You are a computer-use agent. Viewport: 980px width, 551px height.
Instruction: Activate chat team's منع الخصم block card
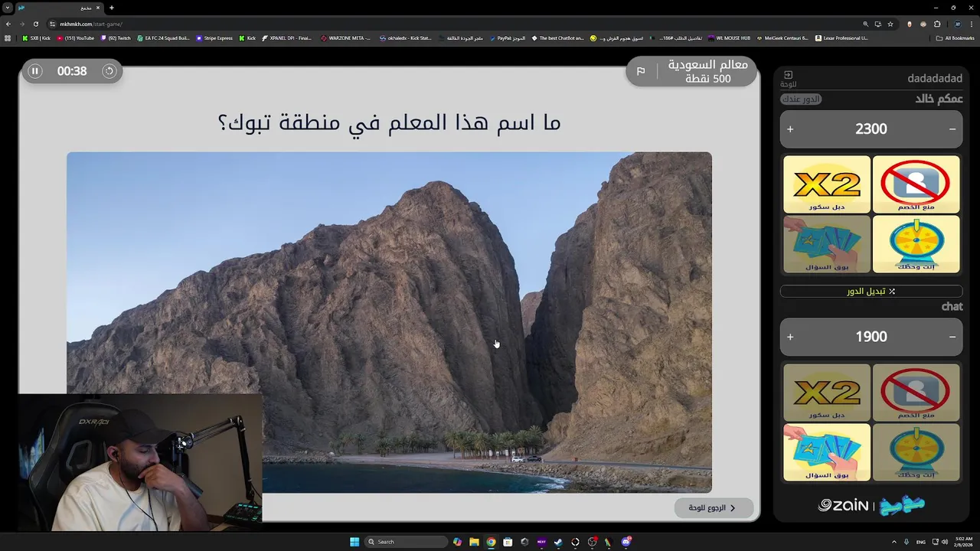916,393
